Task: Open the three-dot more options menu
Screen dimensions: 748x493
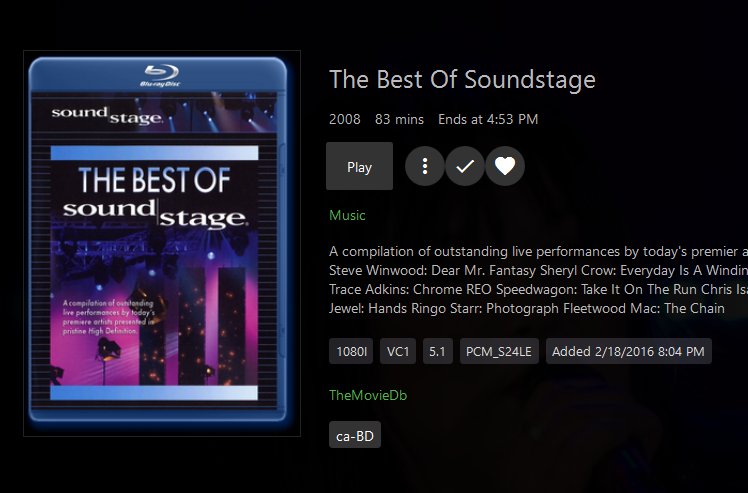Action: [x=425, y=167]
